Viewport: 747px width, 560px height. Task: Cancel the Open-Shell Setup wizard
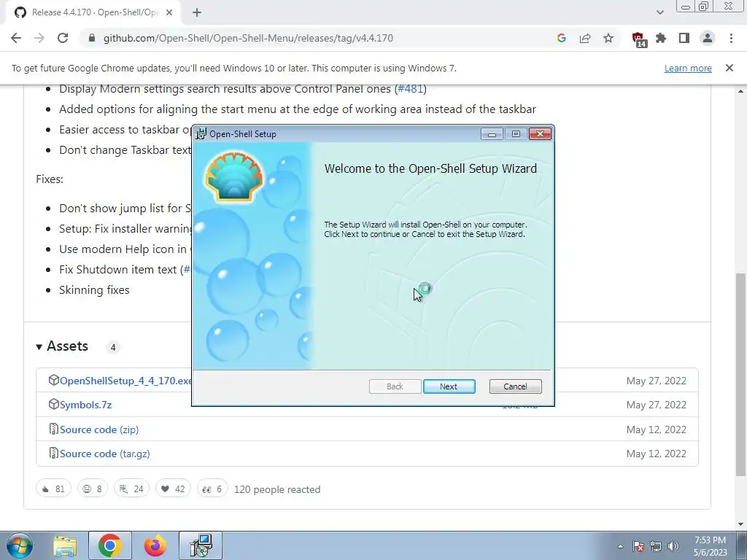(x=515, y=386)
